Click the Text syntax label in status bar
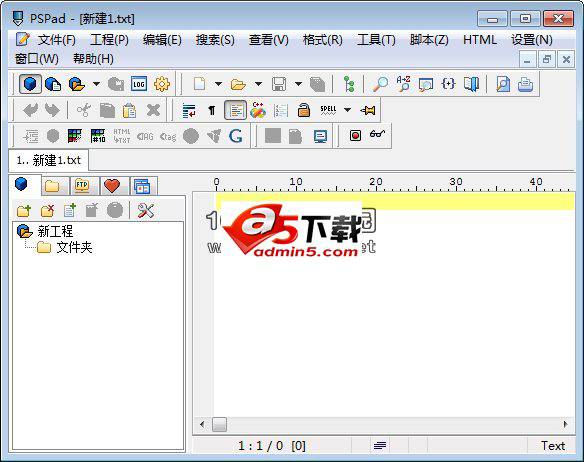 pos(553,446)
